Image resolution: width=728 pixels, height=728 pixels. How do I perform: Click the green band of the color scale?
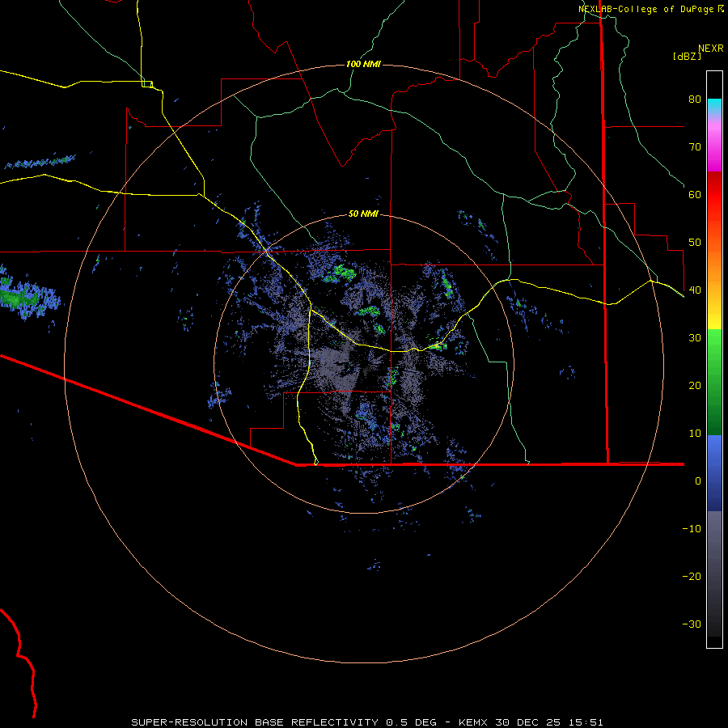click(x=714, y=382)
